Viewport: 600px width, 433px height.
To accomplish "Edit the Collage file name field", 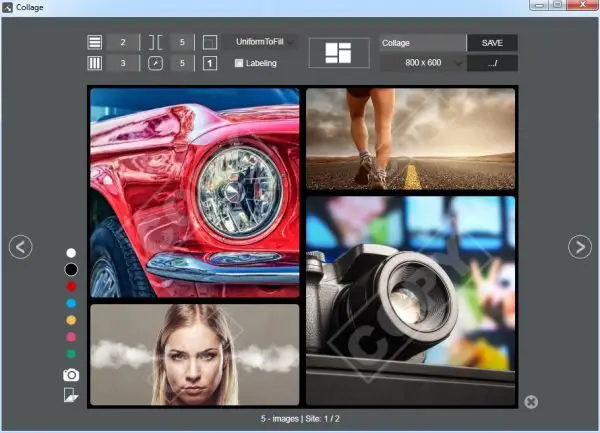I will (423, 43).
